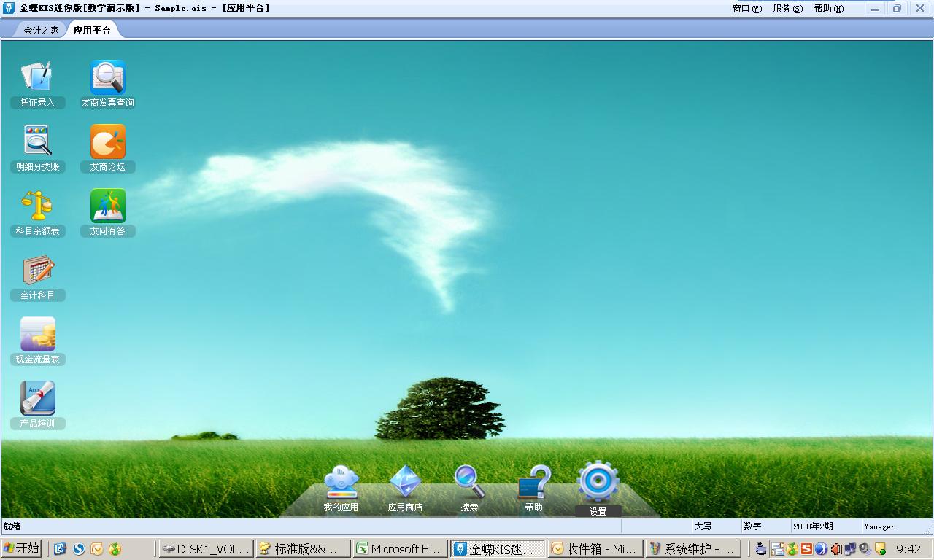Click the red S Sogou tray icon
This screenshot has height=560, width=934.
[806, 549]
